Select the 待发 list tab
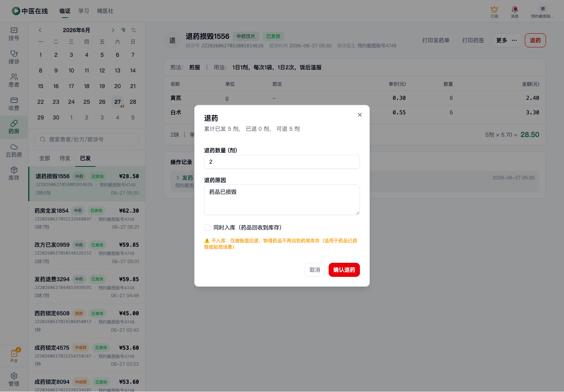 tap(65, 158)
